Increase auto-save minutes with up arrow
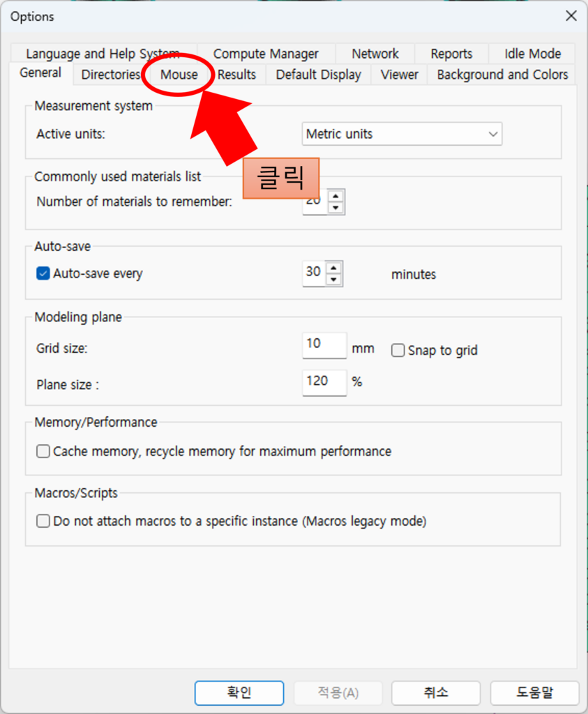The image size is (588, 714). 335,267
